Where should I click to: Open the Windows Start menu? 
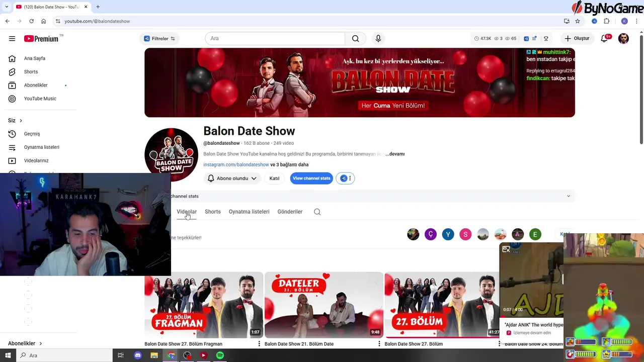[8, 355]
